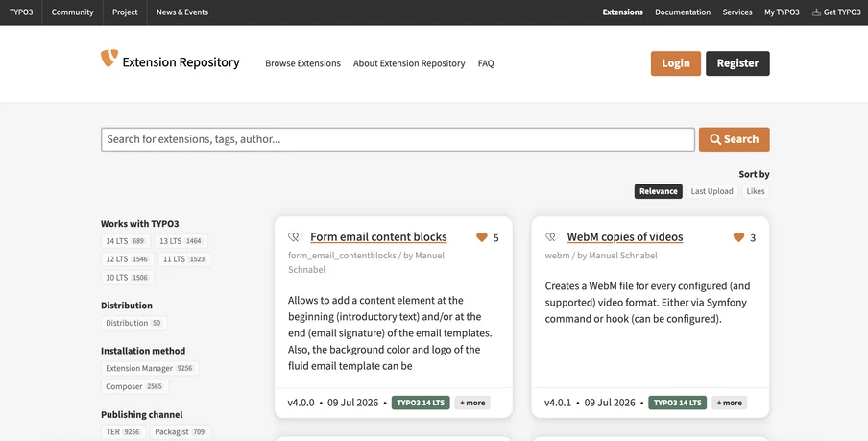
Task: Sort results by Relevance
Action: (x=658, y=191)
